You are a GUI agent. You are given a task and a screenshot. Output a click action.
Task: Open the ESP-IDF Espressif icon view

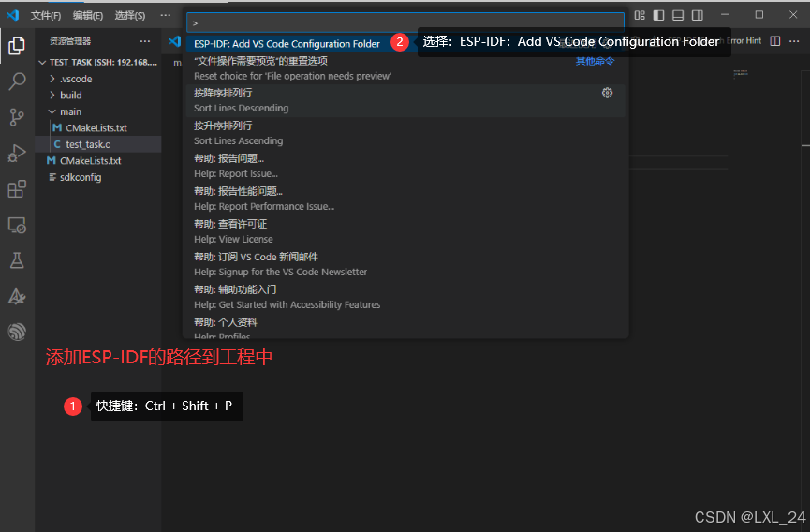point(17,332)
